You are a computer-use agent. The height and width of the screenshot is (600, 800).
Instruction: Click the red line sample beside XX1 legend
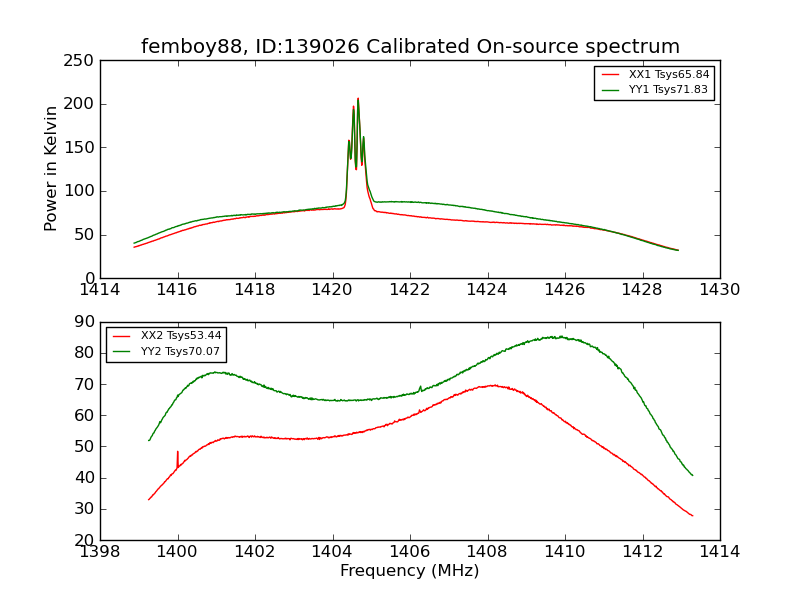pos(611,75)
